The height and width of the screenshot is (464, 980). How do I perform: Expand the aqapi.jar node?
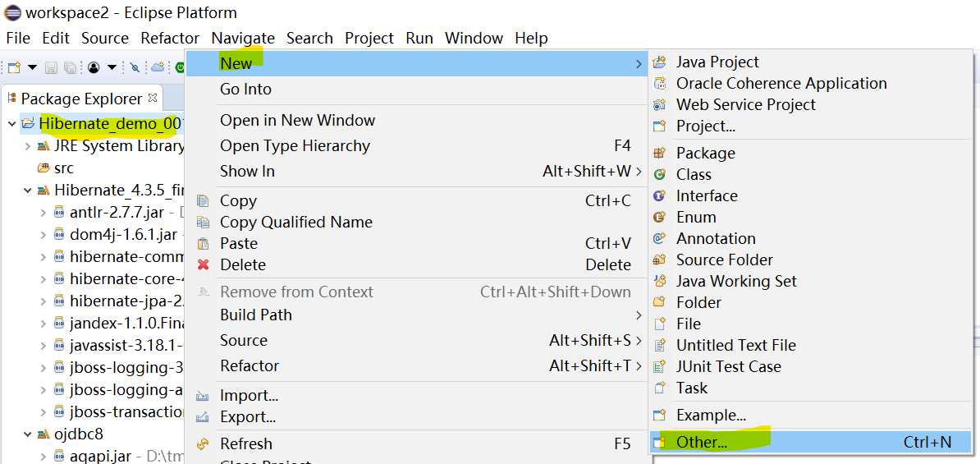tap(44, 456)
